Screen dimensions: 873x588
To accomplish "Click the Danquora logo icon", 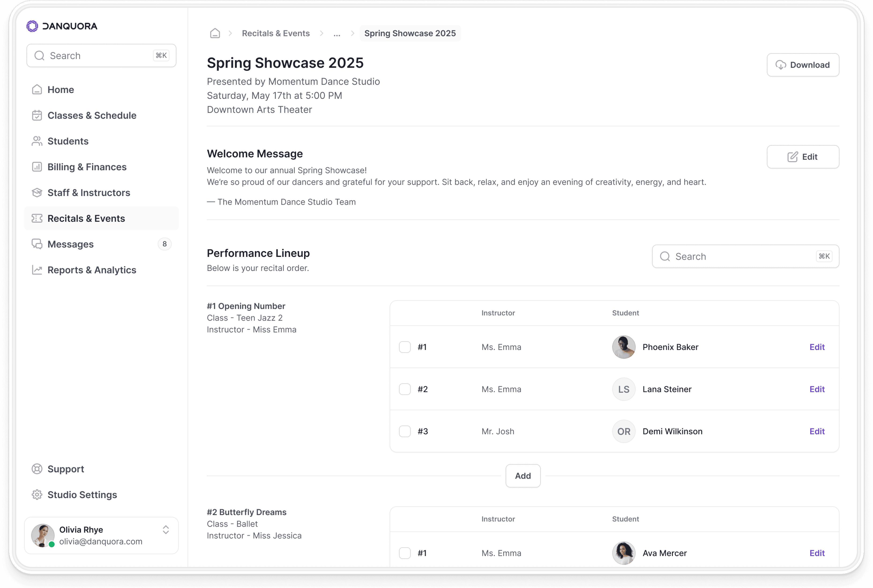I will [32, 26].
